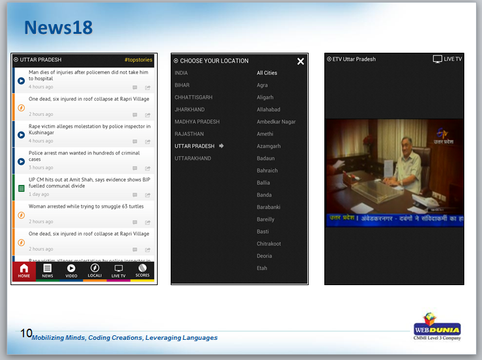Click arrow next to UTTAR PRADESH
This screenshot has width=482, height=360.
(x=221, y=146)
